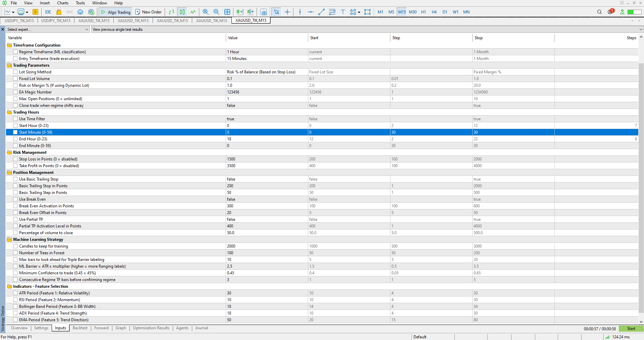The image size is (644, 340).
Task: Click the green Start button
Action: (631, 329)
